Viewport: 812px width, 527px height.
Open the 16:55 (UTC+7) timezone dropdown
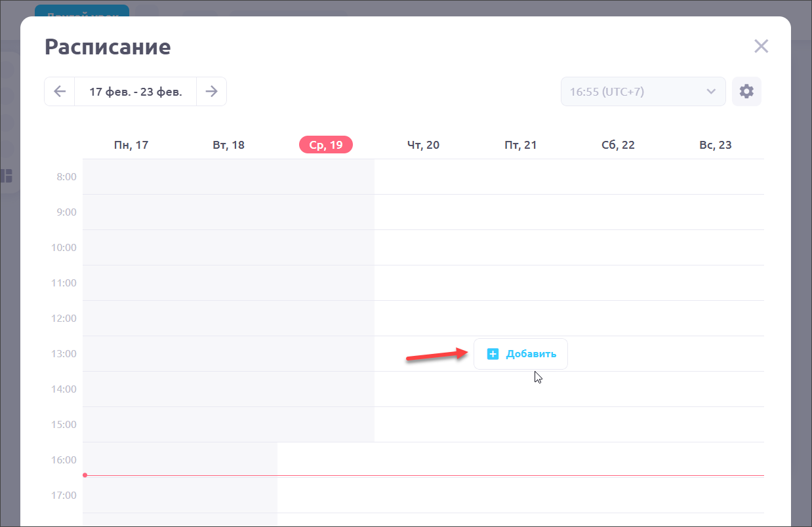tap(643, 92)
